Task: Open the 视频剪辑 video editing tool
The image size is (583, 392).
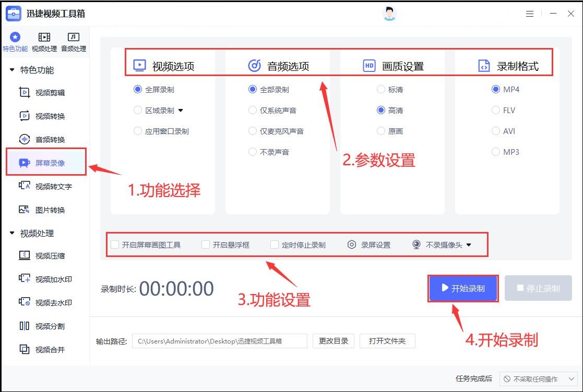Action: pyautogui.click(x=42, y=92)
